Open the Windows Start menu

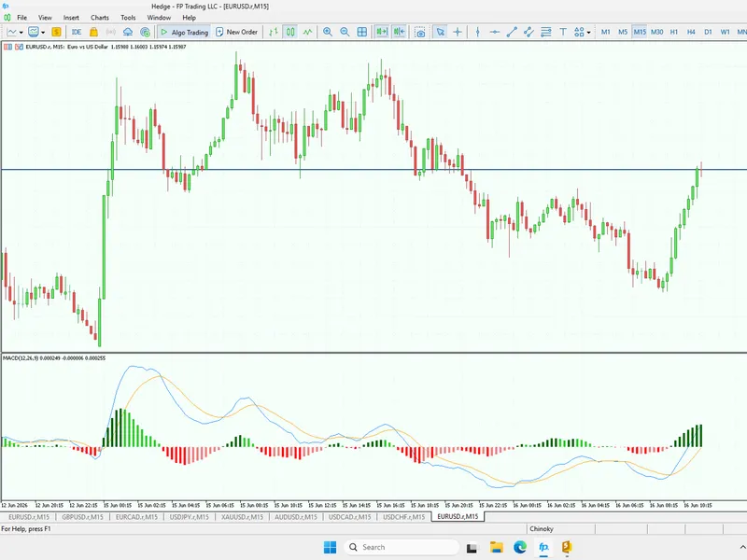tap(330, 547)
